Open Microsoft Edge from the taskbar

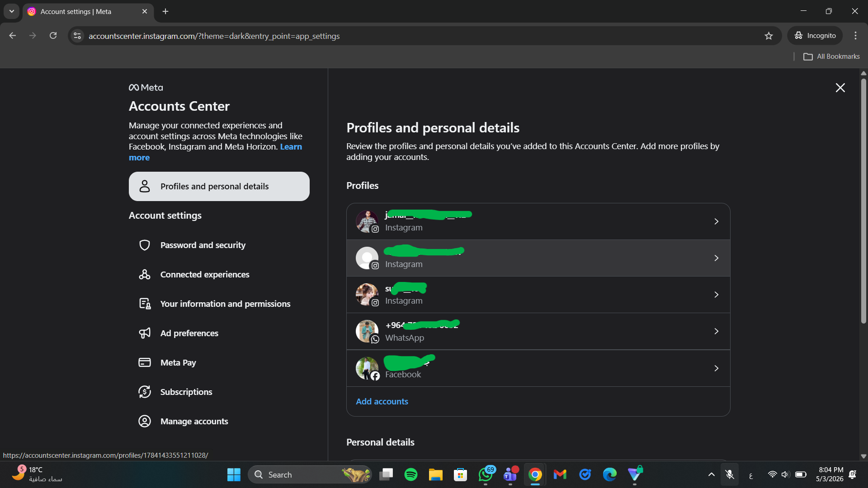pos(610,474)
